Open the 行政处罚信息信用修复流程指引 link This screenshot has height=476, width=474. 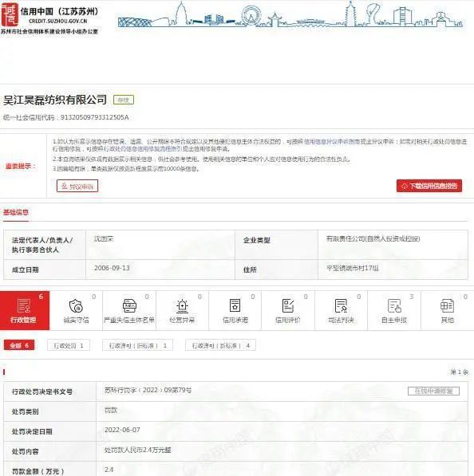(x=143, y=149)
